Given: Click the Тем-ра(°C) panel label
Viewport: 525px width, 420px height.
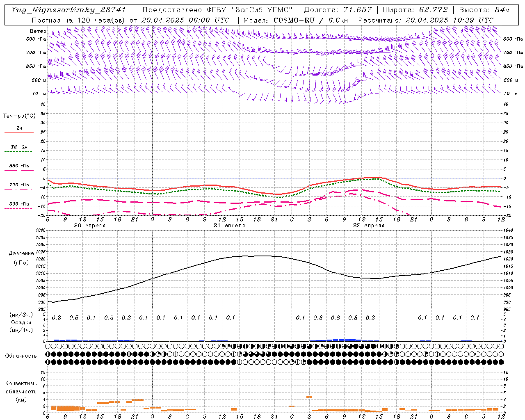Looking at the screenshot, I should 19,116.
